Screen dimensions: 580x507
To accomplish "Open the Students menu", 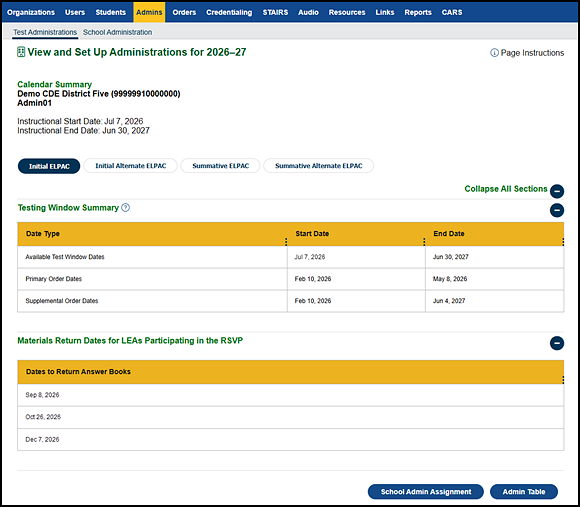I will [111, 12].
